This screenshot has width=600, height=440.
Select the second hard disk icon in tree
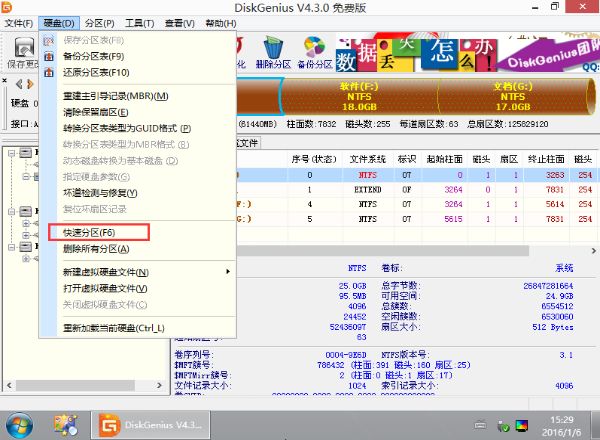click(x=26, y=211)
